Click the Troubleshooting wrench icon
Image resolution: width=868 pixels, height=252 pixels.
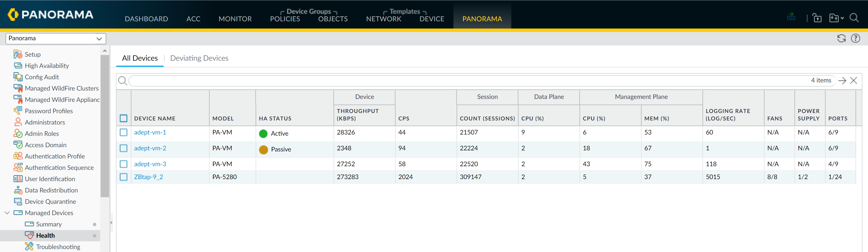(x=29, y=247)
